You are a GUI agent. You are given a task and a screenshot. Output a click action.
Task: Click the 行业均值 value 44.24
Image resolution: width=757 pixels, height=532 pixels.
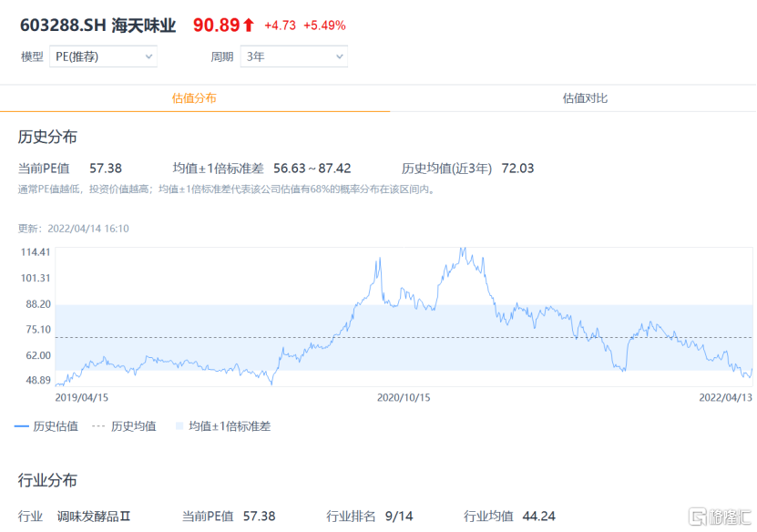tap(538, 517)
